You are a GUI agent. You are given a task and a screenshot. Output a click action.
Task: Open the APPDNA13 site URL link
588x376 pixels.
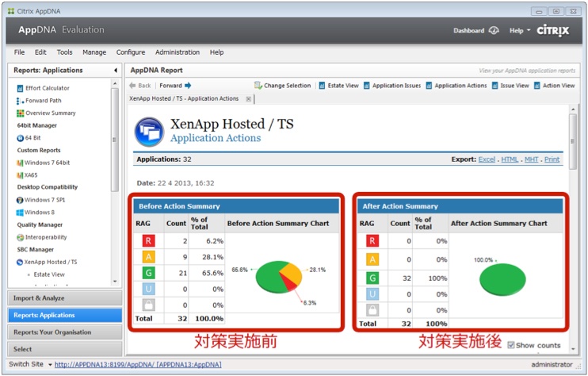point(138,365)
